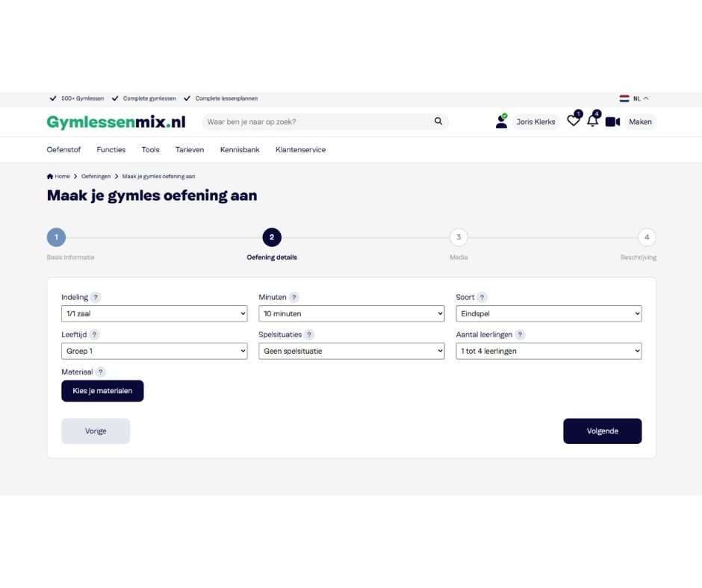Expand the NL language selector
The image size is (702, 588).
(x=634, y=98)
